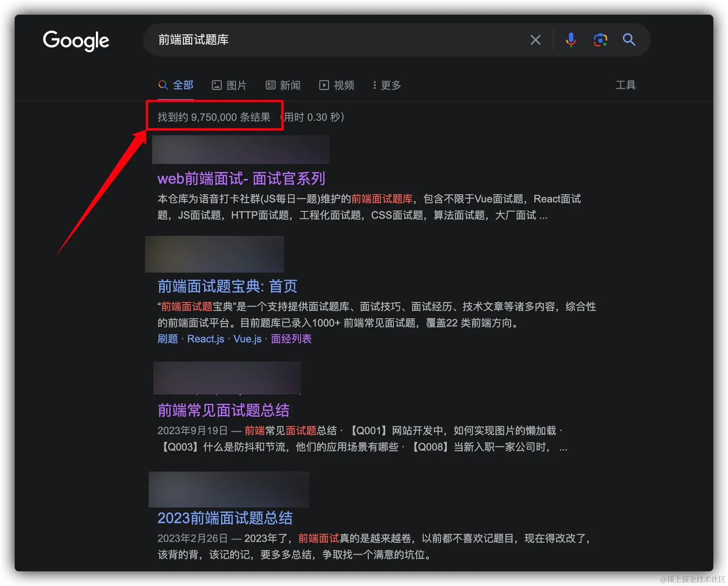Click the date 2023年9月19日 in snippet
The image size is (728, 586).
(x=193, y=431)
